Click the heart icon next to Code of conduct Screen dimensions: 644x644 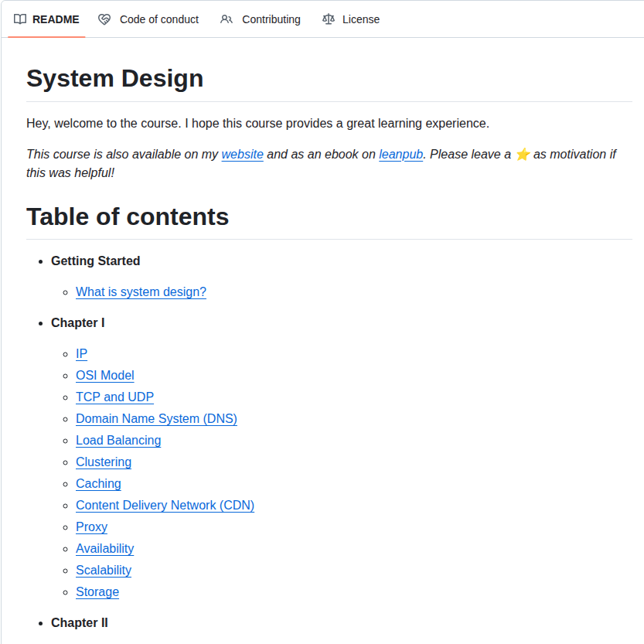[103, 19]
